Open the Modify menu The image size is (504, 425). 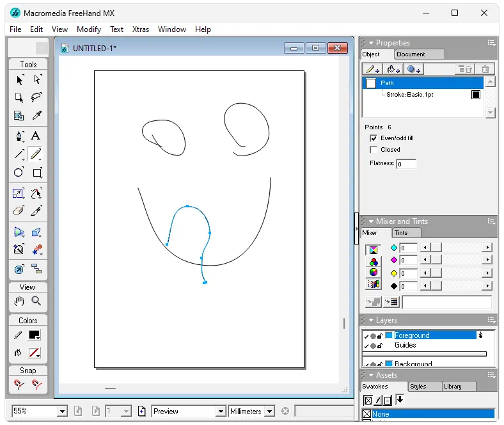[89, 29]
